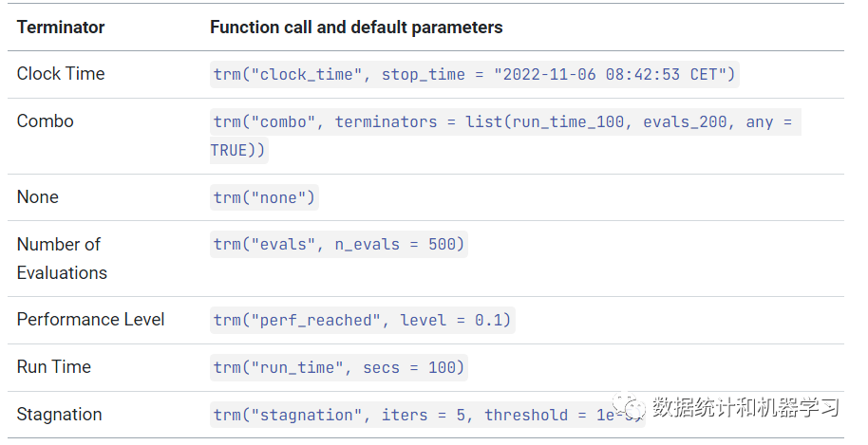Select the "Combo" row label
The height and width of the screenshot is (445, 868).
point(45,121)
